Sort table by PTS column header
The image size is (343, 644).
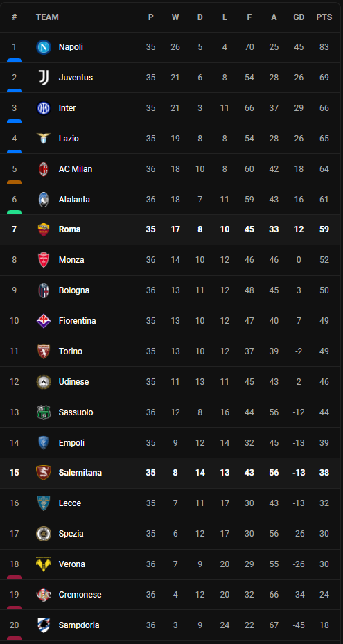pyautogui.click(x=324, y=17)
